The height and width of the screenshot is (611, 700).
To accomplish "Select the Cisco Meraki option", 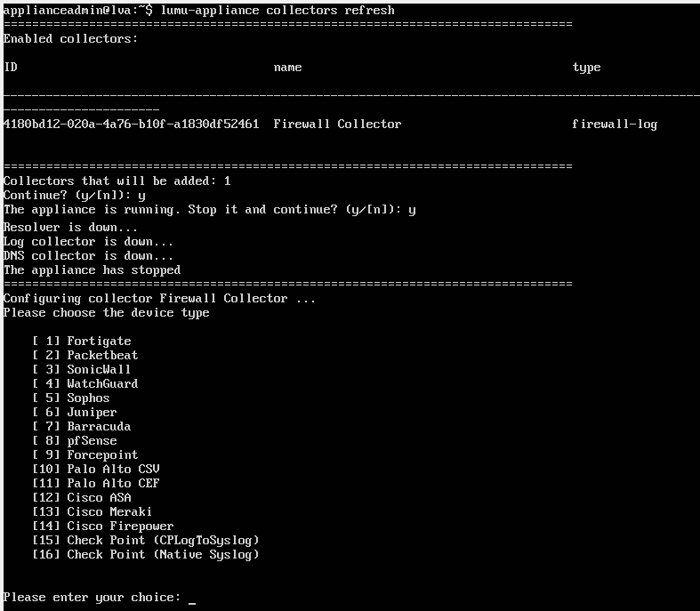I will (109, 511).
